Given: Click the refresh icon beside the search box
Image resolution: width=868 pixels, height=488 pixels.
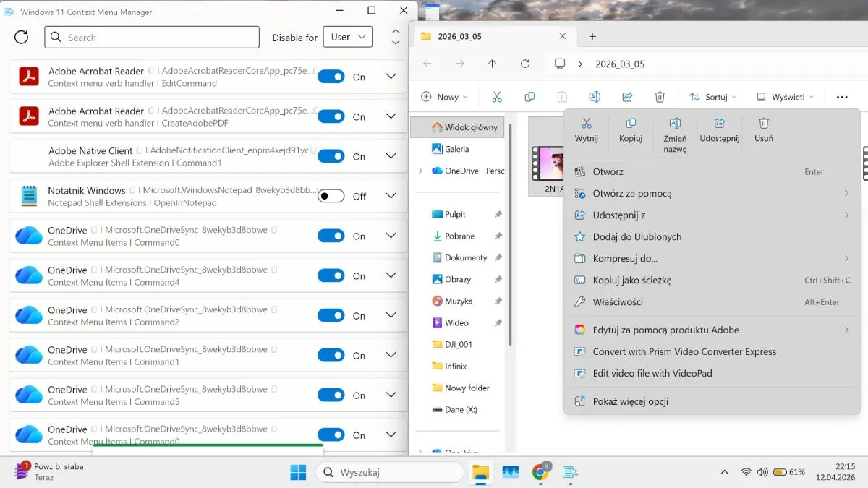Looking at the screenshot, I should click(22, 38).
